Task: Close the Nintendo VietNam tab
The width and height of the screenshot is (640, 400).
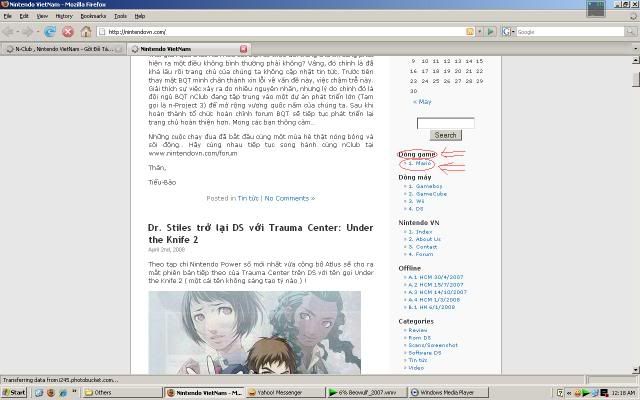Action: (244, 49)
